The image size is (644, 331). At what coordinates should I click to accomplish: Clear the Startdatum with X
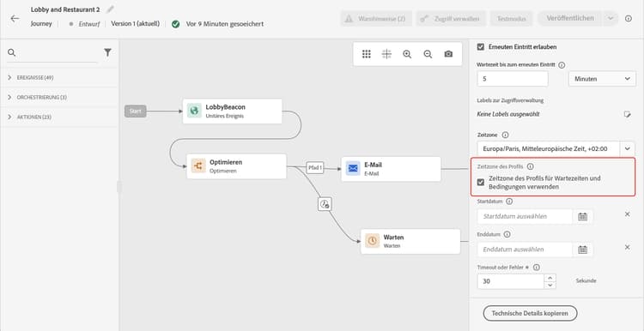(627, 214)
